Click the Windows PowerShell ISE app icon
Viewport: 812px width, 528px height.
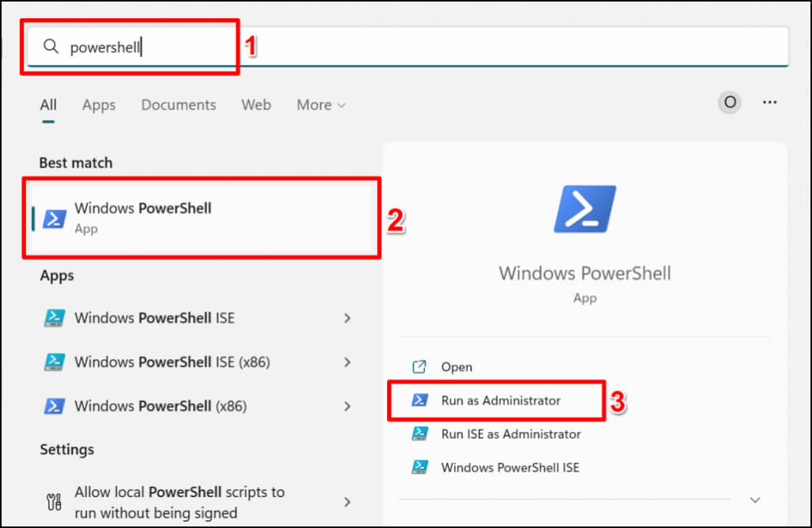click(x=55, y=318)
